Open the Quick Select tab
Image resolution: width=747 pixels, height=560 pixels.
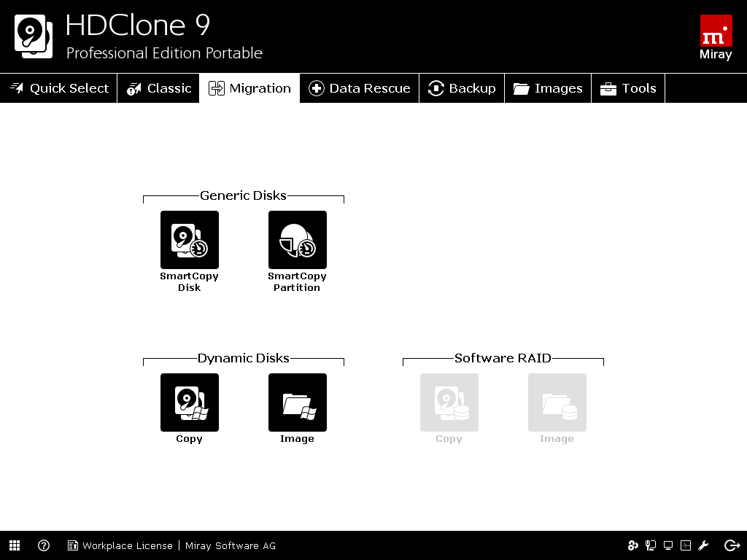(x=58, y=88)
